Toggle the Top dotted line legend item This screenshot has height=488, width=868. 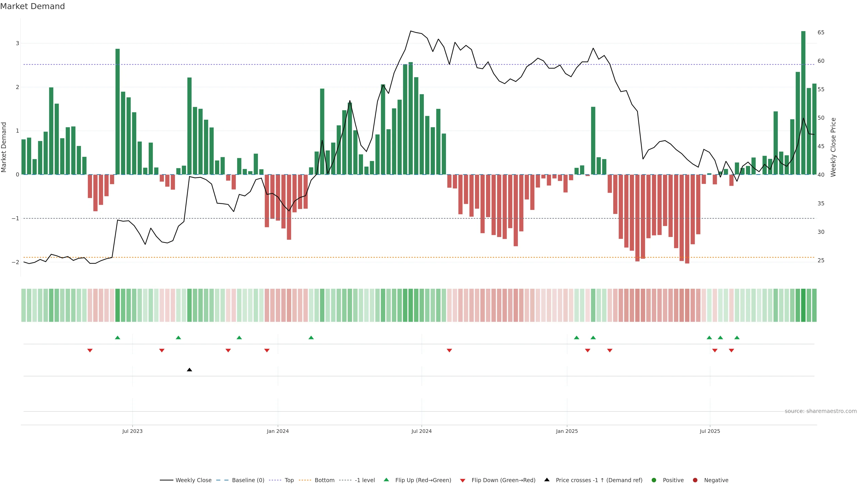pyautogui.click(x=289, y=480)
